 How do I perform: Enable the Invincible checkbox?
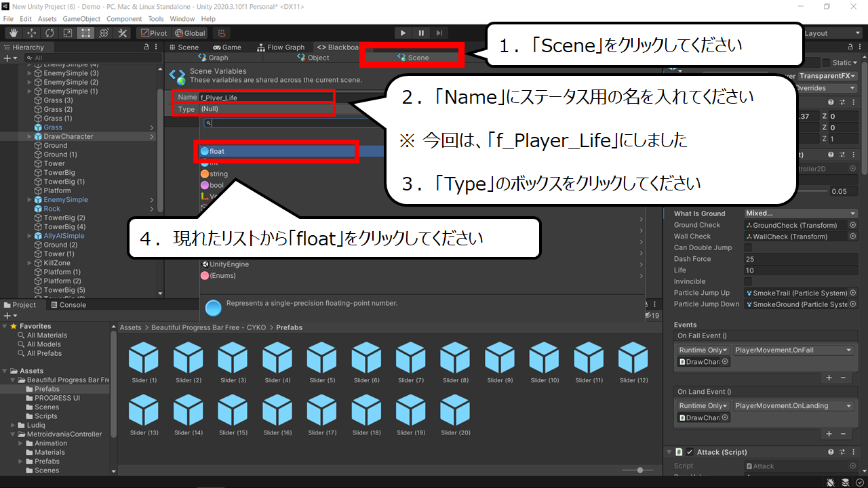point(748,281)
